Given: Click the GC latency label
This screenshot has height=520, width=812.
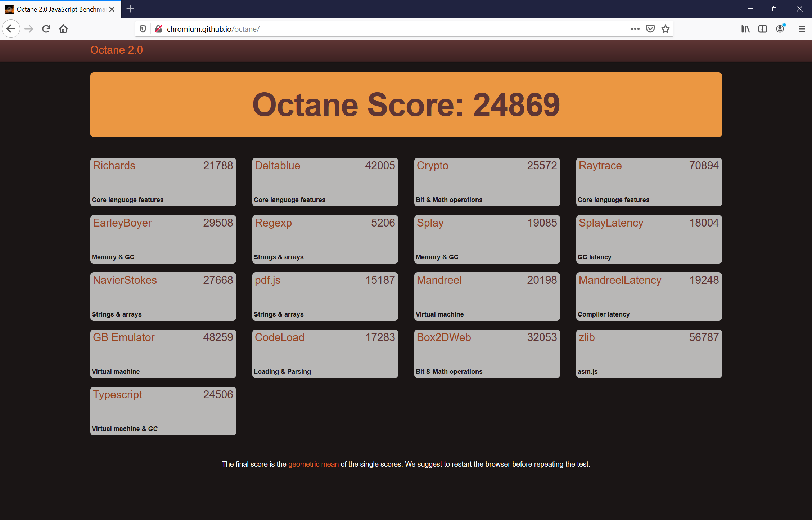Looking at the screenshot, I should point(595,257).
